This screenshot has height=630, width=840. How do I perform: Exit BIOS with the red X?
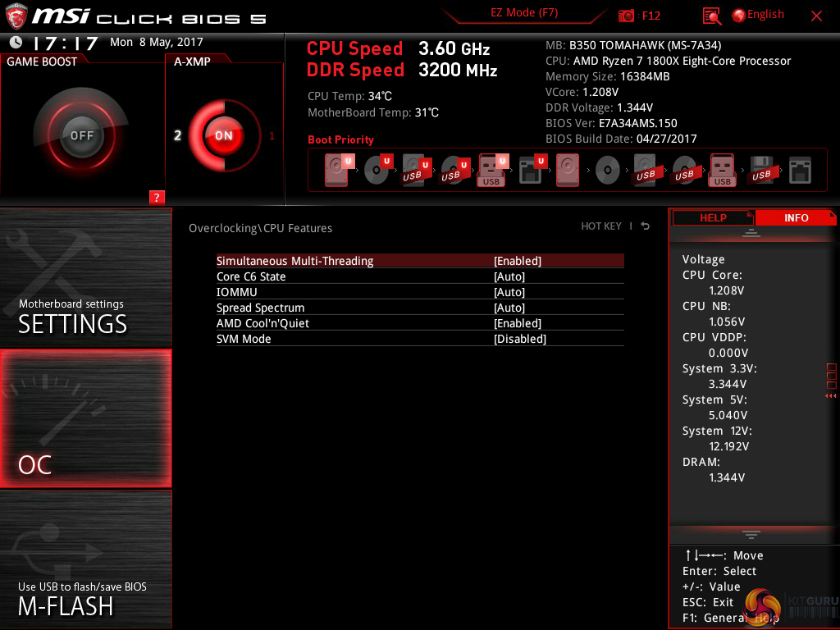816,16
